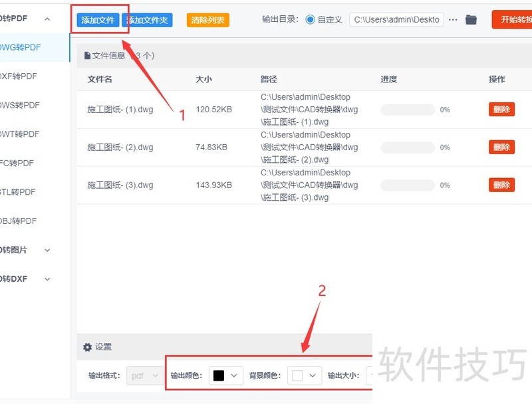Click the 大小 column header
Viewport: 532px width, 404px height.
pyautogui.click(x=203, y=79)
